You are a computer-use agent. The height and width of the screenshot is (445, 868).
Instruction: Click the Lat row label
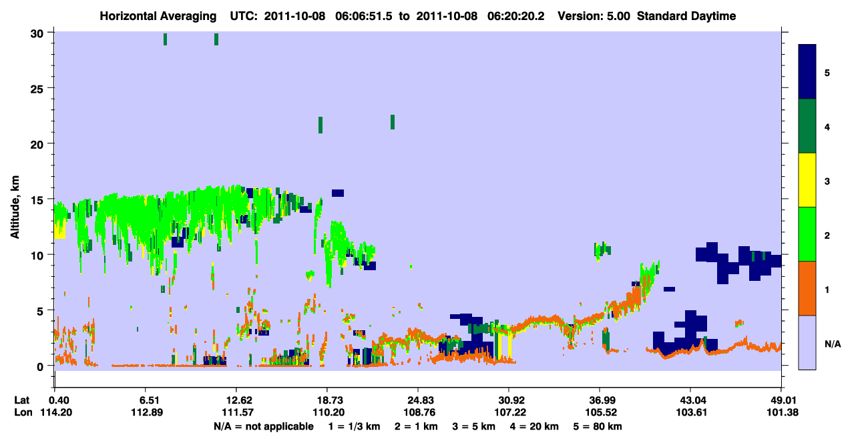click(x=21, y=400)
